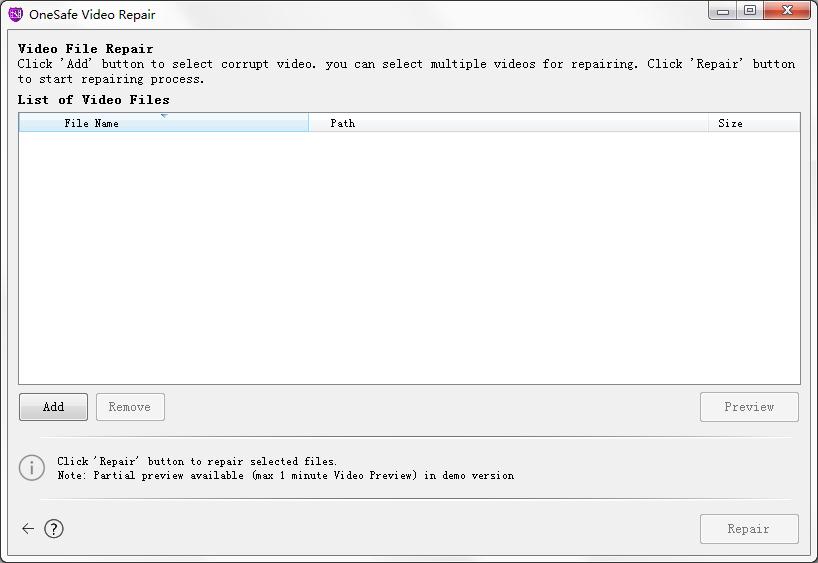
Task: Click the info circle icon
Action: pos(32,467)
